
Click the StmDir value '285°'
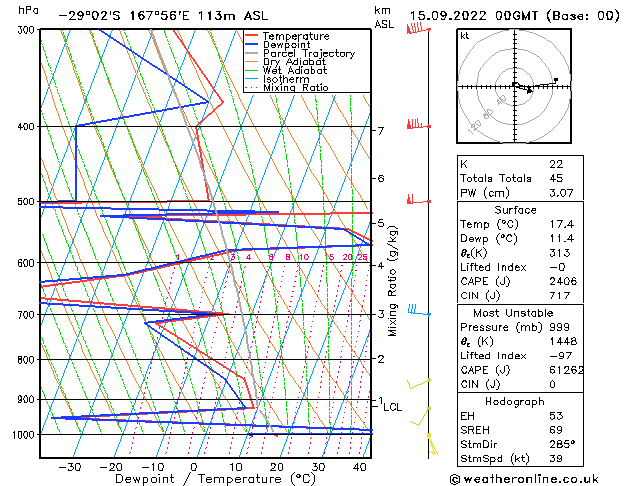[x=562, y=445]
